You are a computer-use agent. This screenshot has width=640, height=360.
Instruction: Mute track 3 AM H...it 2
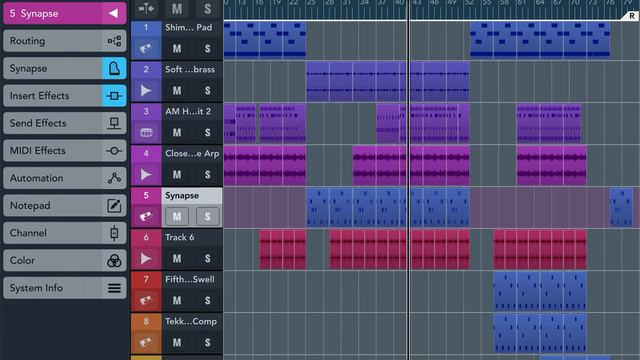tap(177, 133)
